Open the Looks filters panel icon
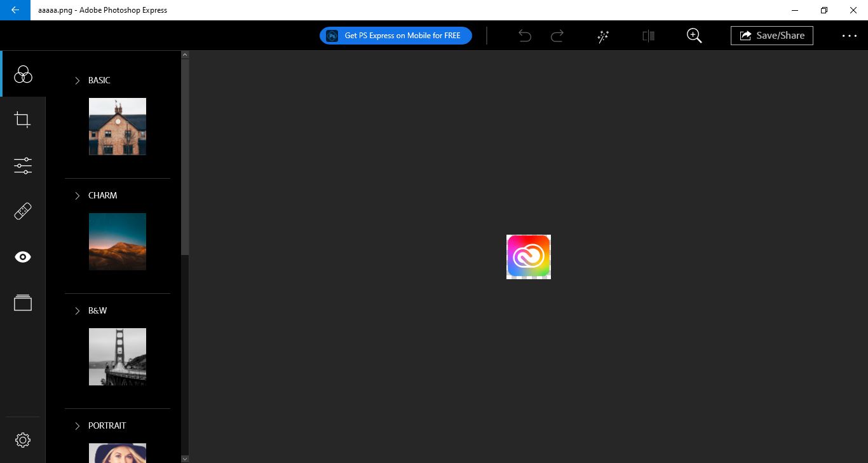 pos(23,74)
